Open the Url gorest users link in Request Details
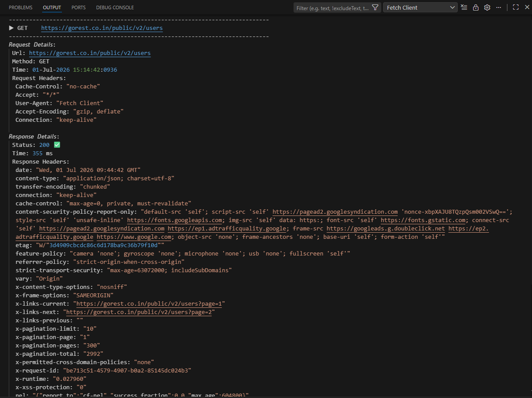The height and width of the screenshot is (398, 532). click(x=90, y=53)
